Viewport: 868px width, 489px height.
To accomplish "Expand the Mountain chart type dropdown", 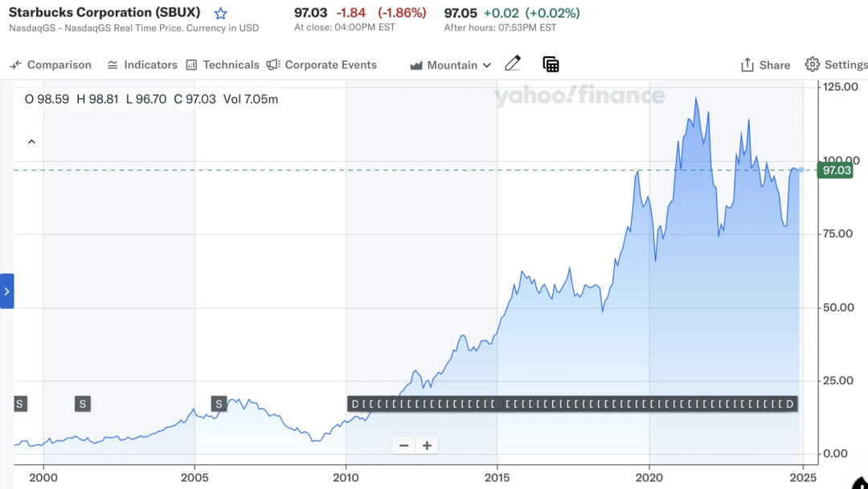I will tap(451, 65).
